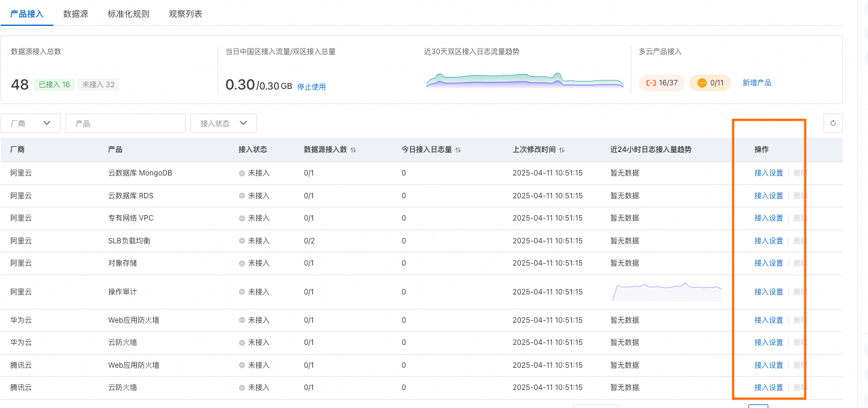Switch to the 数据源 tab

[x=76, y=13]
